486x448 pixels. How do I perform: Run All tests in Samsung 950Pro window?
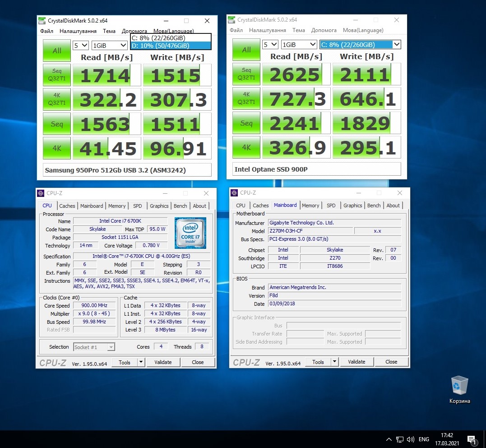click(x=57, y=50)
